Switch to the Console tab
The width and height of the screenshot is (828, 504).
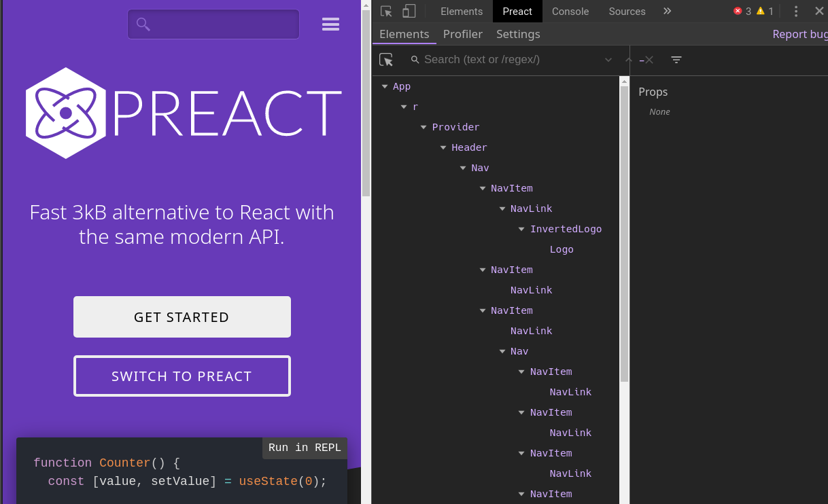(570, 11)
